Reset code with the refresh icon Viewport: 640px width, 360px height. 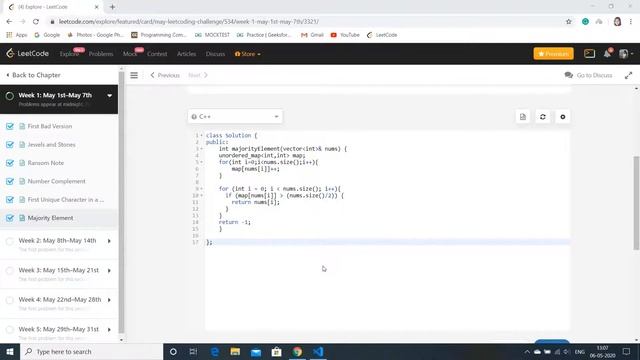543,117
